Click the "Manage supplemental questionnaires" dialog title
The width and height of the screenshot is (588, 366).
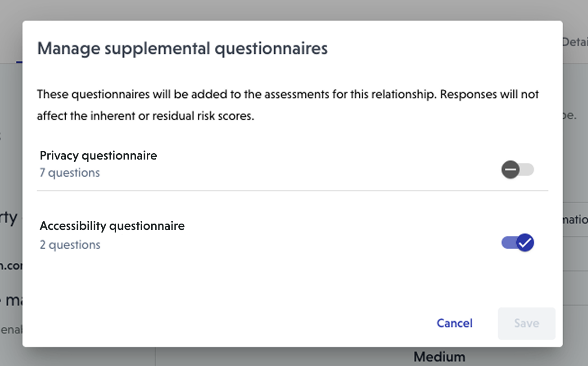click(182, 48)
